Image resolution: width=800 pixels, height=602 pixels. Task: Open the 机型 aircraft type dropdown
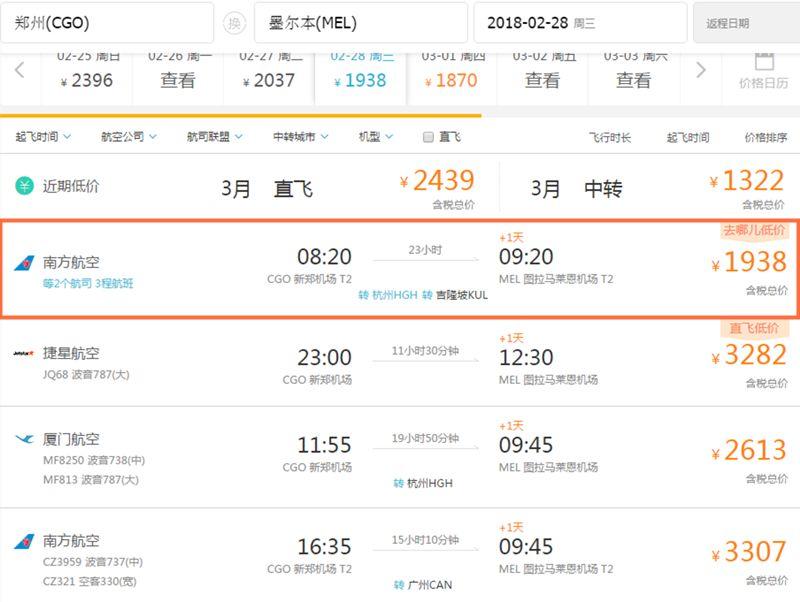click(x=376, y=136)
